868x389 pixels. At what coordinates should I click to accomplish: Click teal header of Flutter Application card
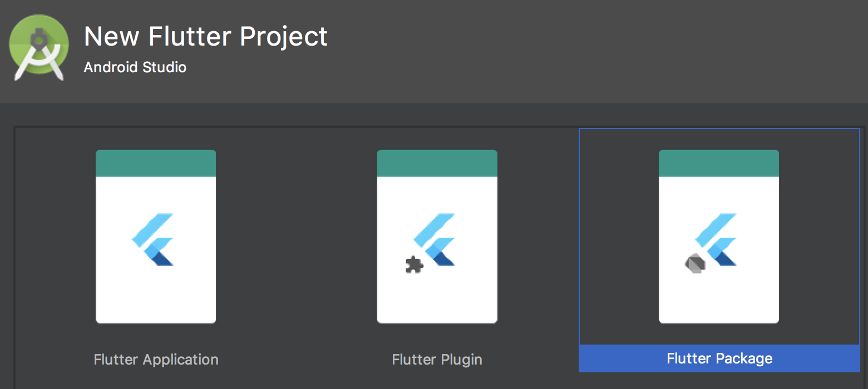(x=156, y=163)
